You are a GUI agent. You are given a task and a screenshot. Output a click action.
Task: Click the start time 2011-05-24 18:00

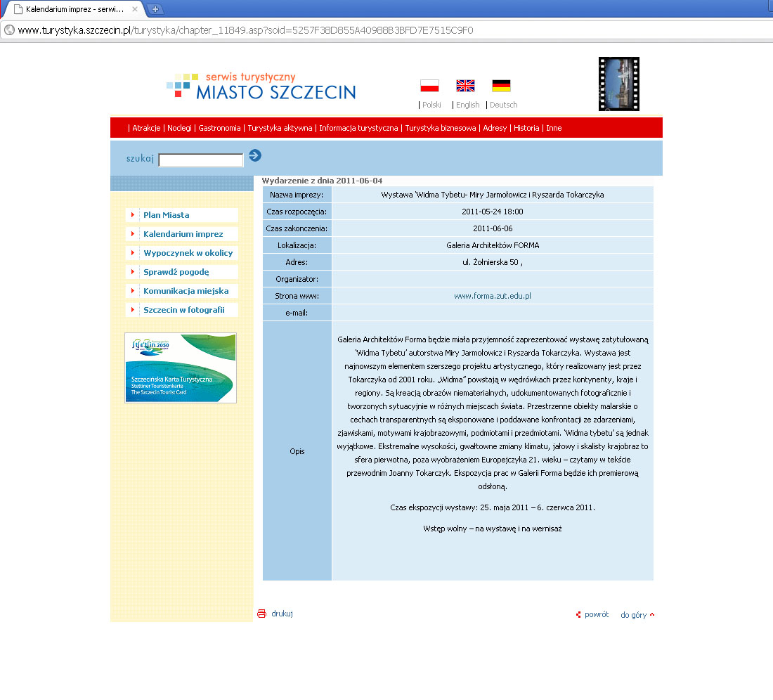pos(493,212)
